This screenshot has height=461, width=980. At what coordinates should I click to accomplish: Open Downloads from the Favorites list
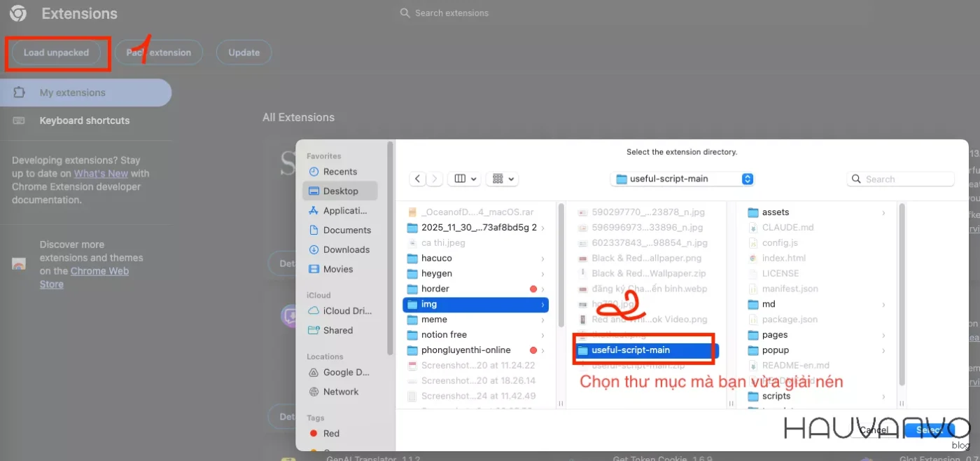(340, 249)
